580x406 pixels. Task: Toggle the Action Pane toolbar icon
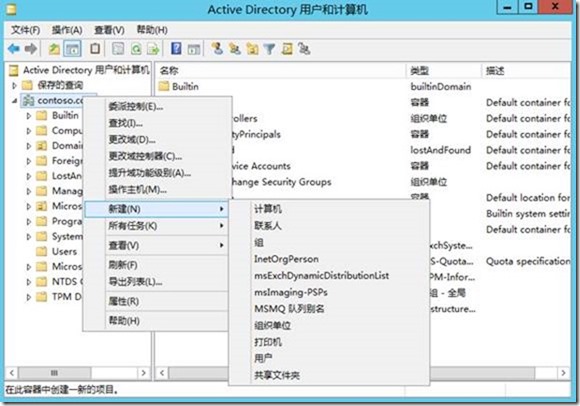(194, 49)
